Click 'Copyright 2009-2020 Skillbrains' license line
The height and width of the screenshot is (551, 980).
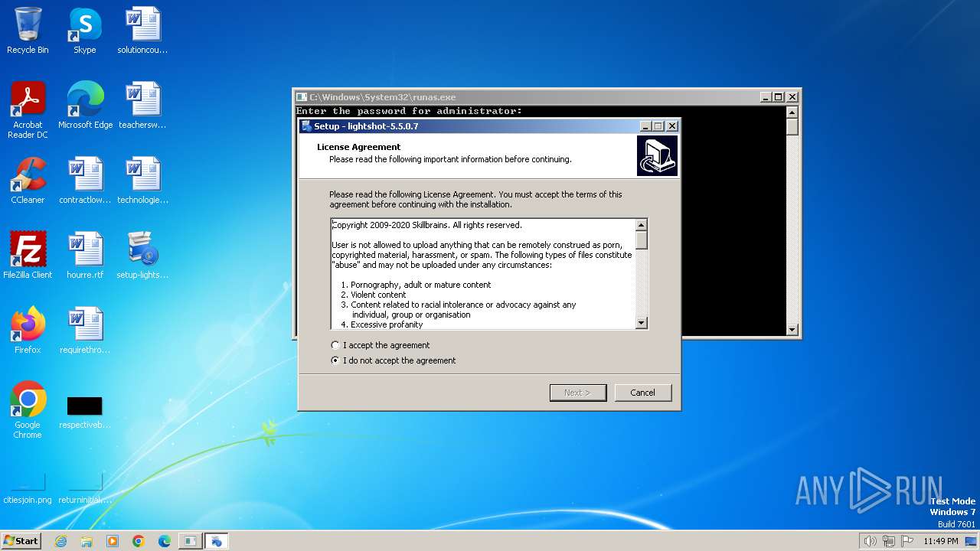[x=427, y=225]
